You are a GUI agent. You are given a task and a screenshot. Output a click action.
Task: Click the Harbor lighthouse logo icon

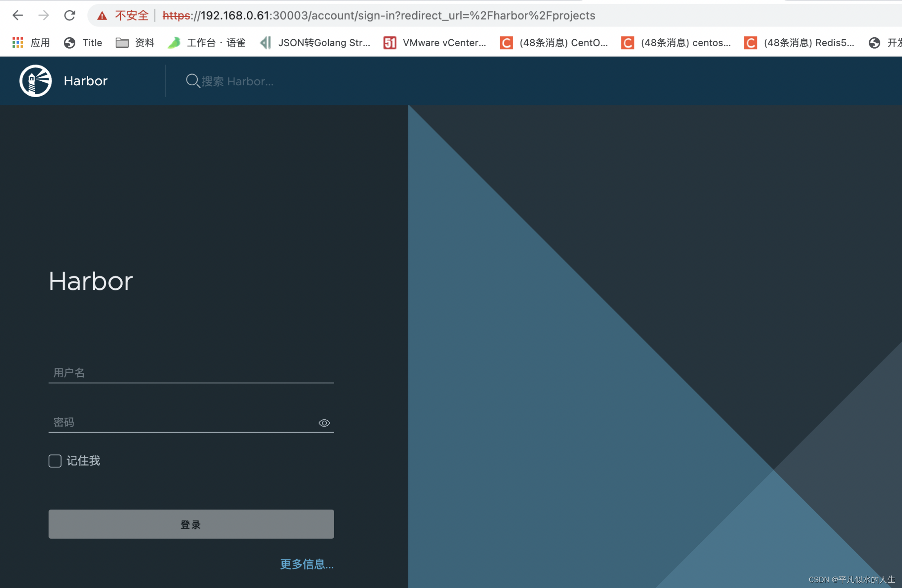tap(36, 81)
